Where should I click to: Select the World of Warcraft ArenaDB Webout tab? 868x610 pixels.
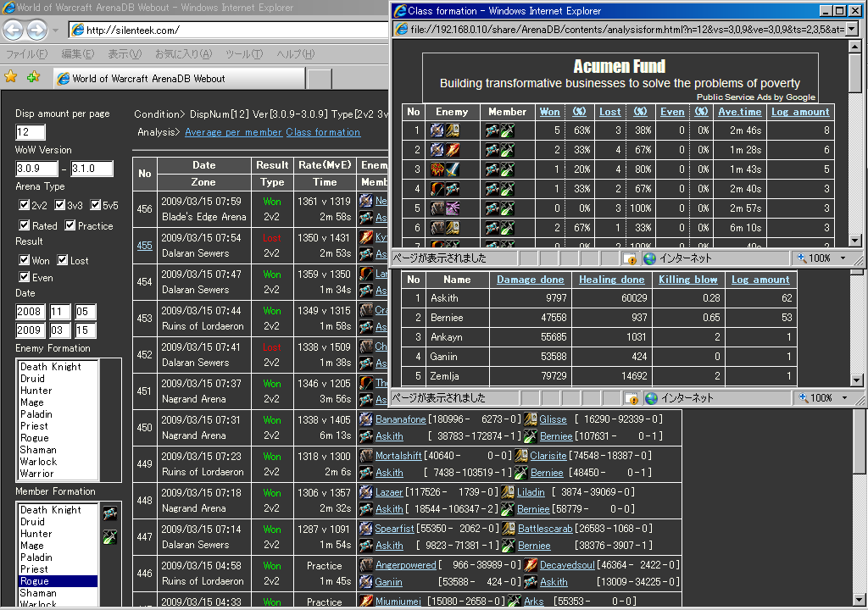[180, 79]
